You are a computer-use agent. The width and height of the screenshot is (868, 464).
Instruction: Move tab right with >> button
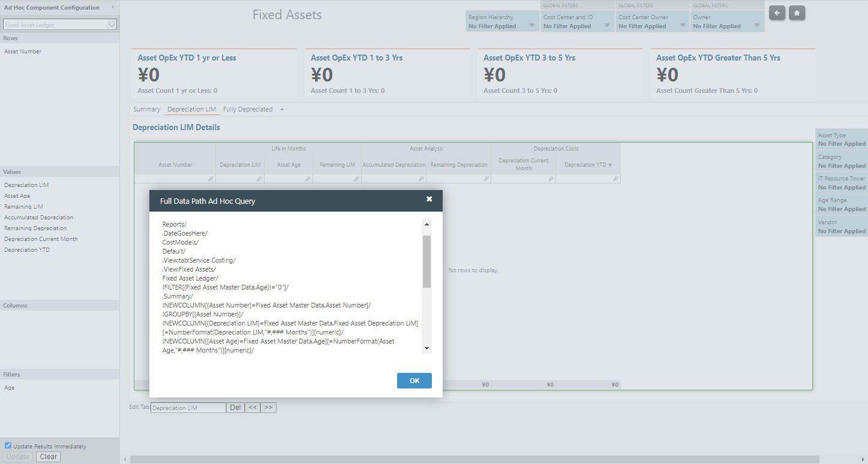268,408
